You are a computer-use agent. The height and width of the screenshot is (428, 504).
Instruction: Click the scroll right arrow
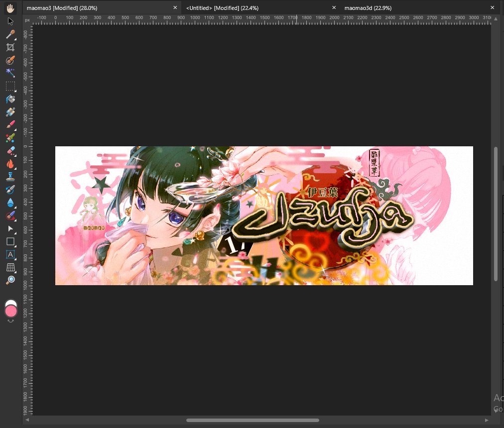[x=487, y=421]
